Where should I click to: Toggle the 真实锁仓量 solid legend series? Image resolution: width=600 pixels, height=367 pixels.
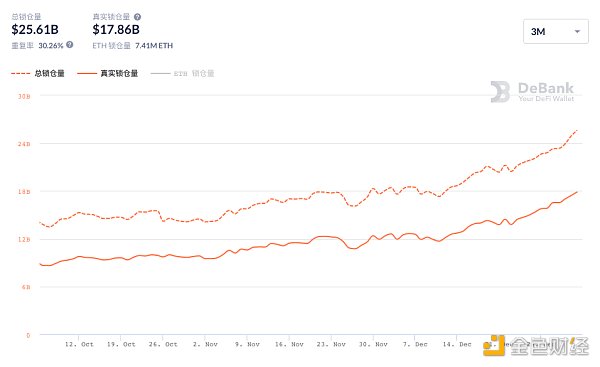[x=108, y=73]
